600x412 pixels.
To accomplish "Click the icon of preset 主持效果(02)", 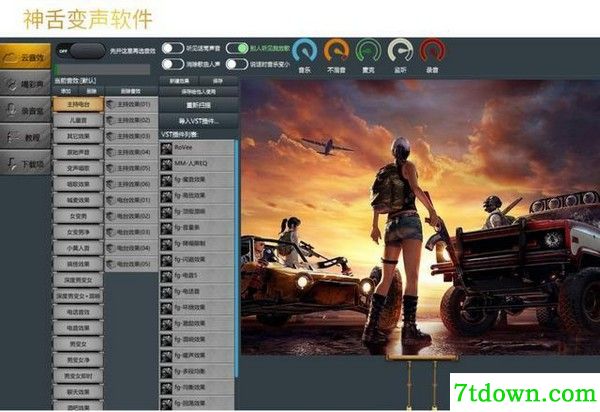I will [111, 121].
